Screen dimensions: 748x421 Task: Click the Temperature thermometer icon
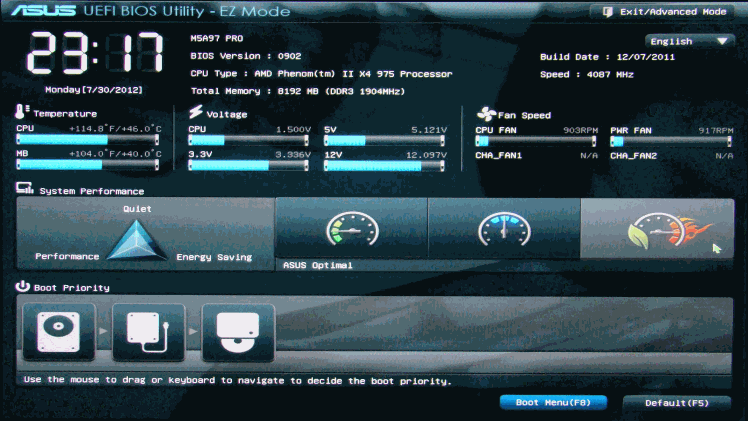point(22,112)
